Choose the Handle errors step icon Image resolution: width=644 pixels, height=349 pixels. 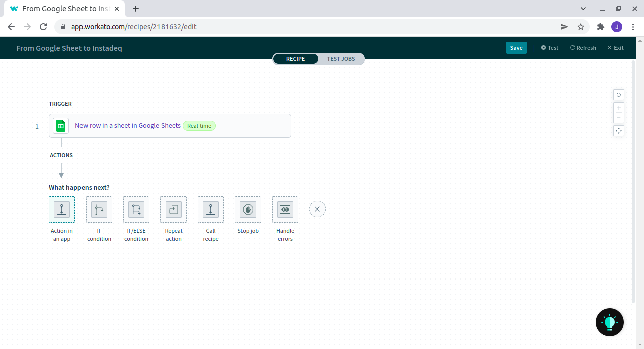tap(285, 209)
